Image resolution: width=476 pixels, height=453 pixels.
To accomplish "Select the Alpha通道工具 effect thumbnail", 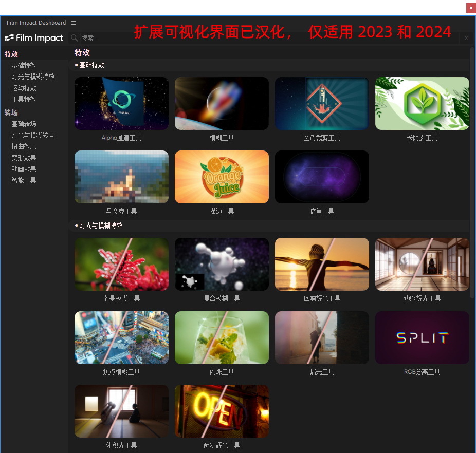I will click(121, 104).
